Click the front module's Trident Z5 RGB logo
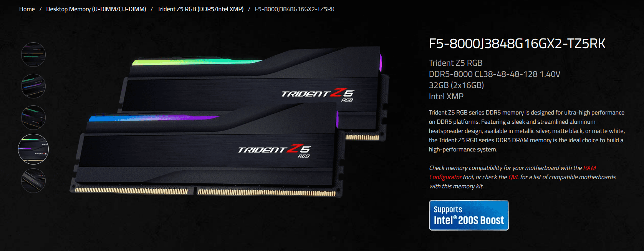This screenshot has width=644, height=251. tap(274, 150)
